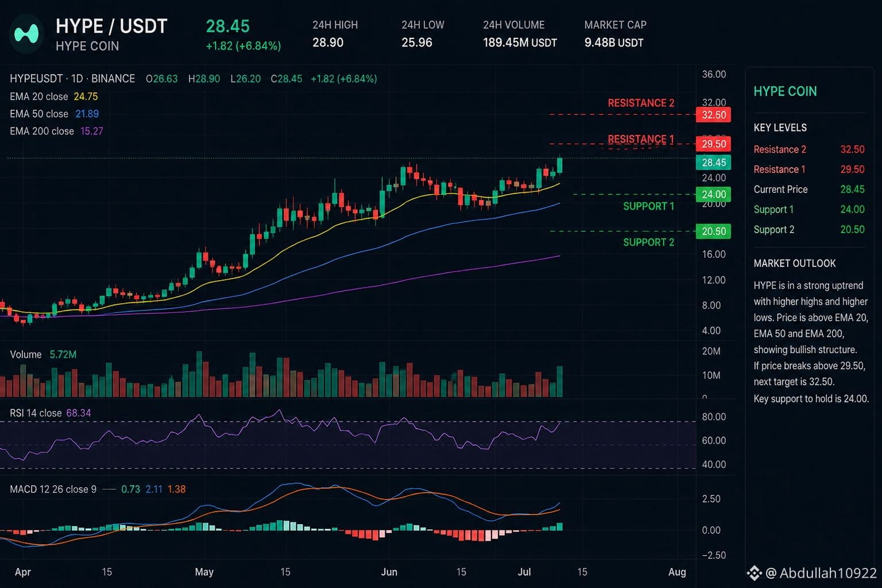Click the close value C28.45 in the chart legend
The width and height of the screenshot is (882, 588).
[x=287, y=79]
